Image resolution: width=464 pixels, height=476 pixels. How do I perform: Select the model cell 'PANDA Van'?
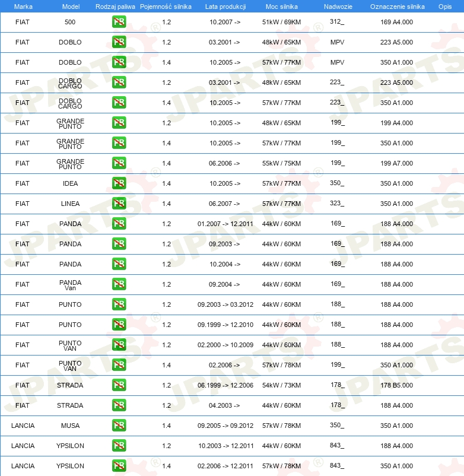coord(70,285)
